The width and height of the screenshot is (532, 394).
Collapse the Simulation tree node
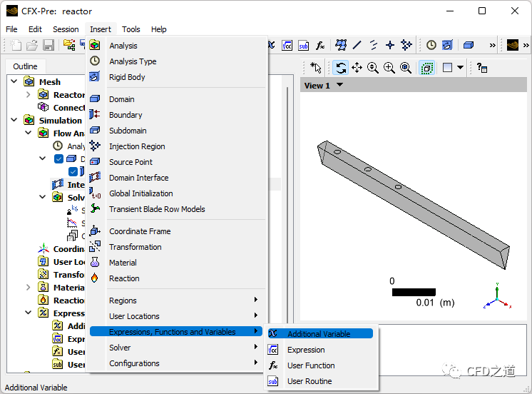(x=14, y=120)
